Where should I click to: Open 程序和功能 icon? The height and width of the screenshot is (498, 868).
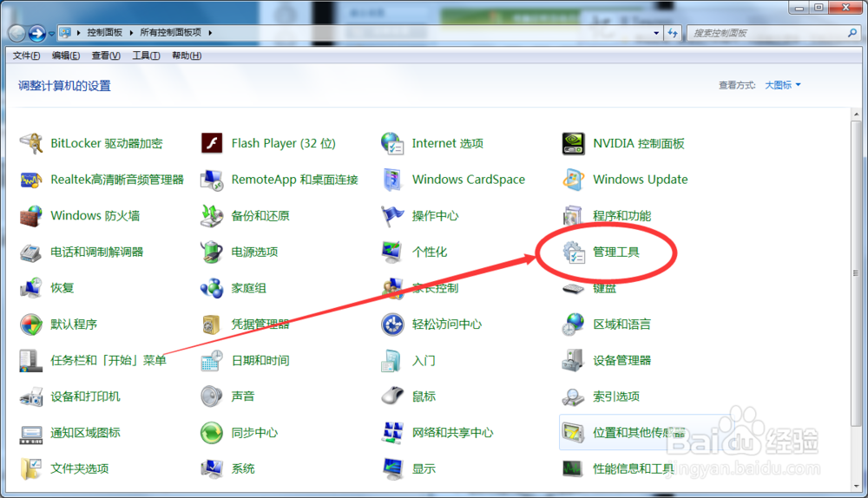(x=573, y=216)
